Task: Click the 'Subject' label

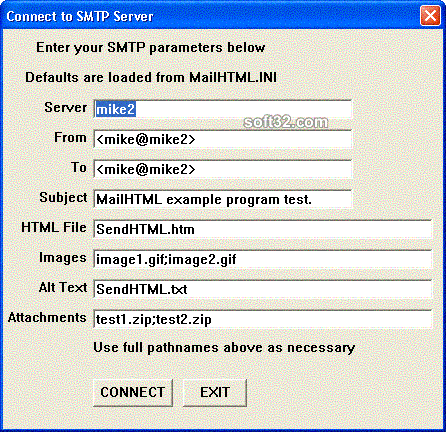Action: [63, 198]
